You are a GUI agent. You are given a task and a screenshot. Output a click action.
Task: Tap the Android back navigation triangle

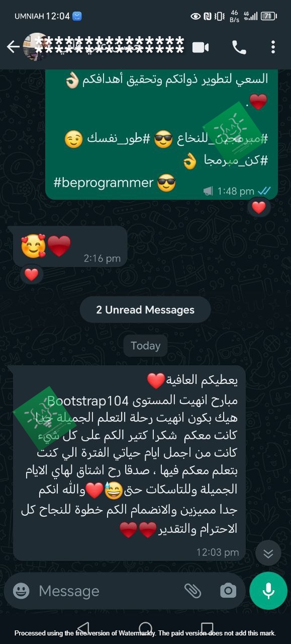(83, 628)
